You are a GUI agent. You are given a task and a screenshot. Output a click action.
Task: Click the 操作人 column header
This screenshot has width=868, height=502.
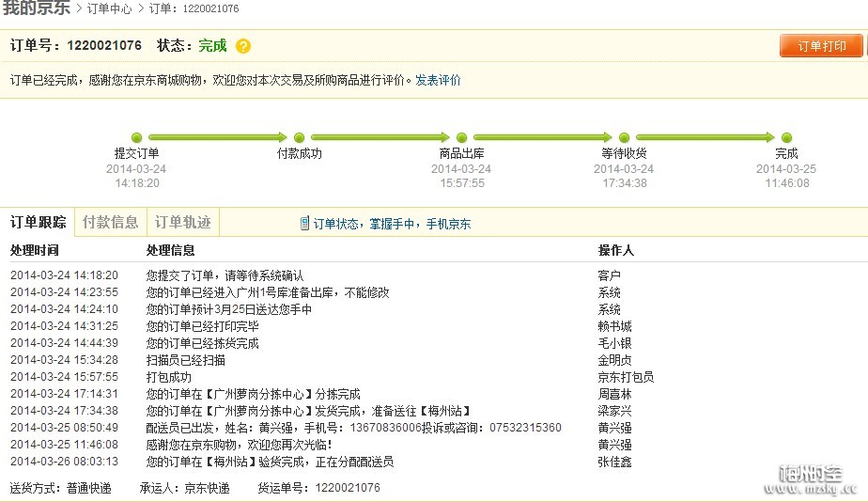615,251
